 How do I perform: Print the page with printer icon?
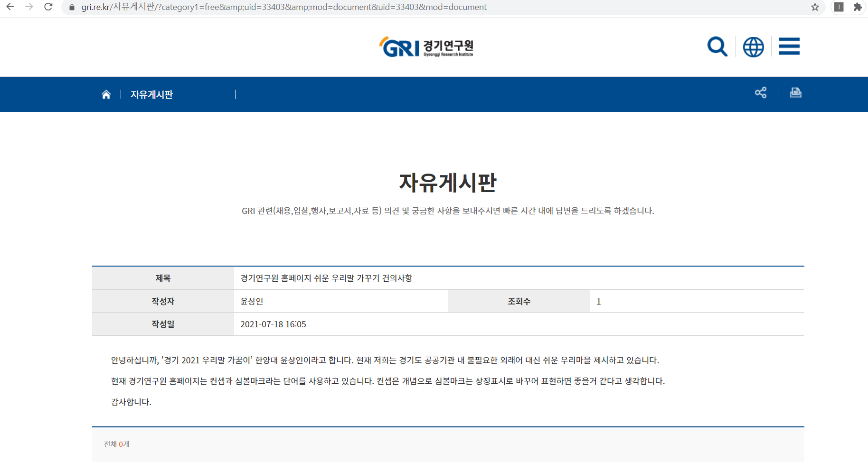click(796, 92)
